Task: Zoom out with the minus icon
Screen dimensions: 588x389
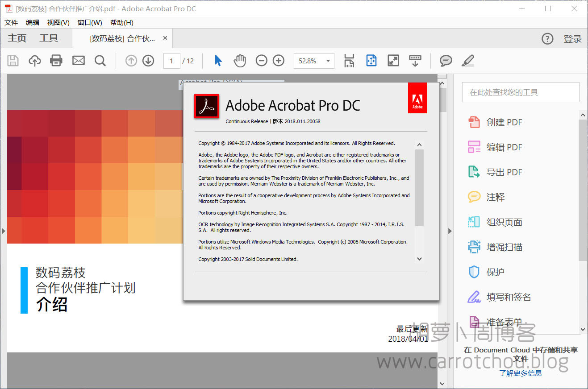Action: [x=262, y=61]
